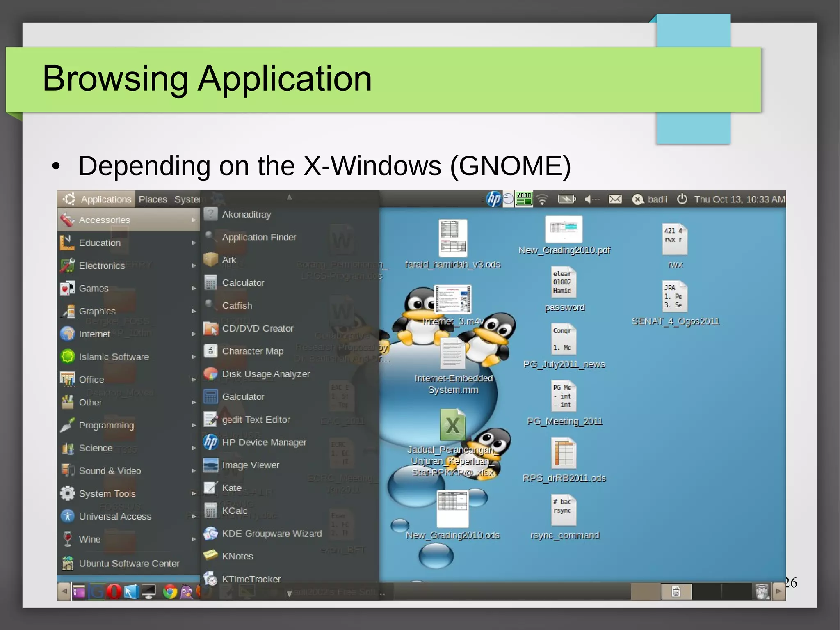The width and height of the screenshot is (840, 630).
Task: Click the Disk Usage Analyzer icon
Action: [x=210, y=374]
